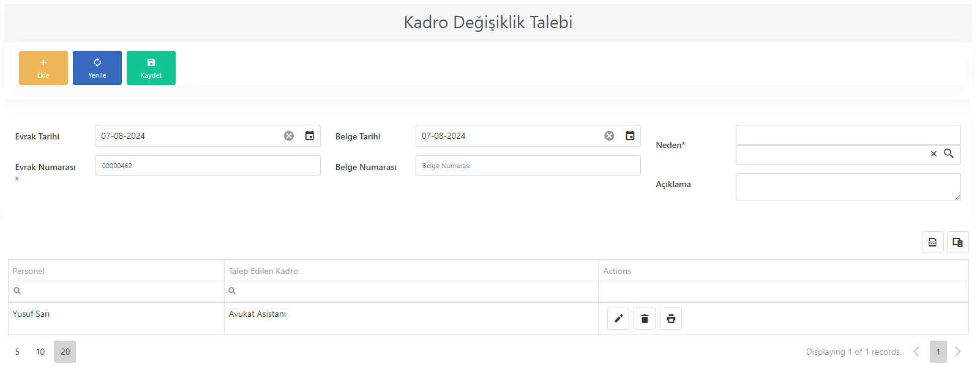Print the Yusuf Sarı row

[671, 319]
